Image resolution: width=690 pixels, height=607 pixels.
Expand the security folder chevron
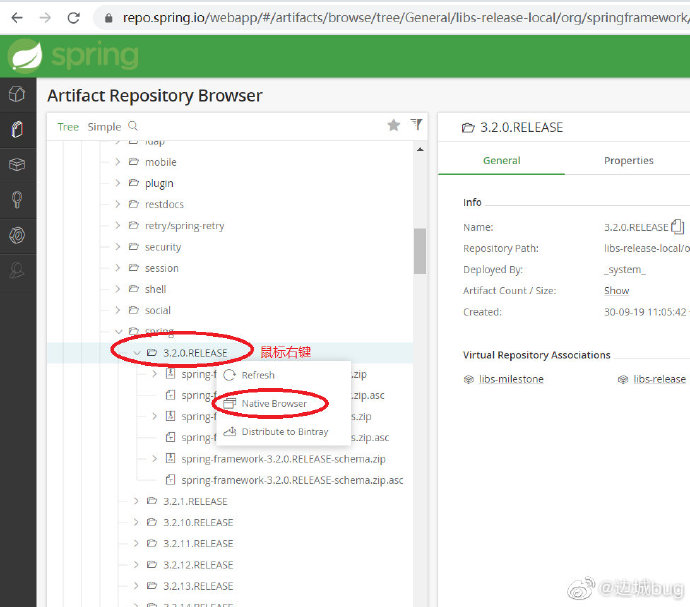[x=117, y=246]
